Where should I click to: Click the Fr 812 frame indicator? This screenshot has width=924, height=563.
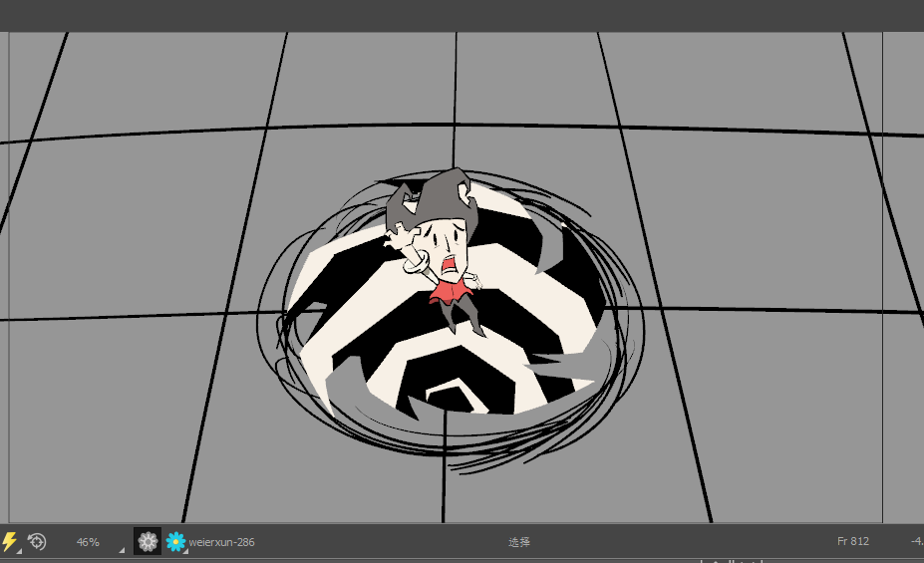pyautogui.click(x=852, y=542)
